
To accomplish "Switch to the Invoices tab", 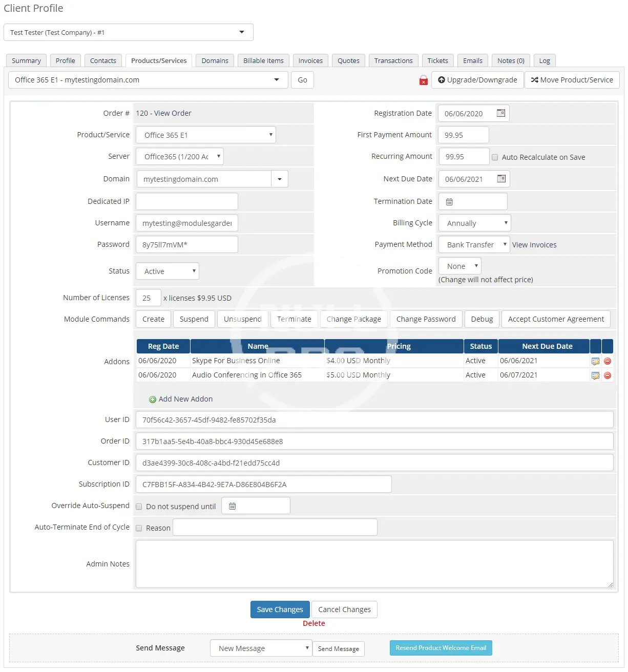I will 310,60.
